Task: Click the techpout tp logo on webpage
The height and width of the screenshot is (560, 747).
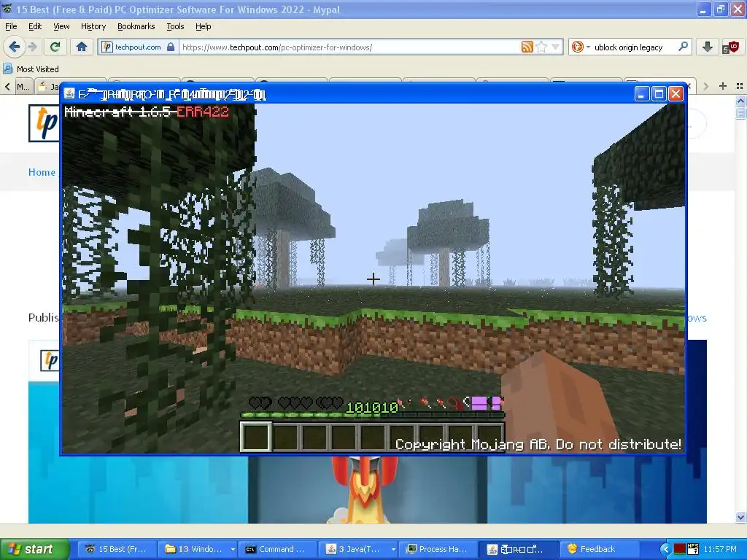Action: (x=44, y=123)
